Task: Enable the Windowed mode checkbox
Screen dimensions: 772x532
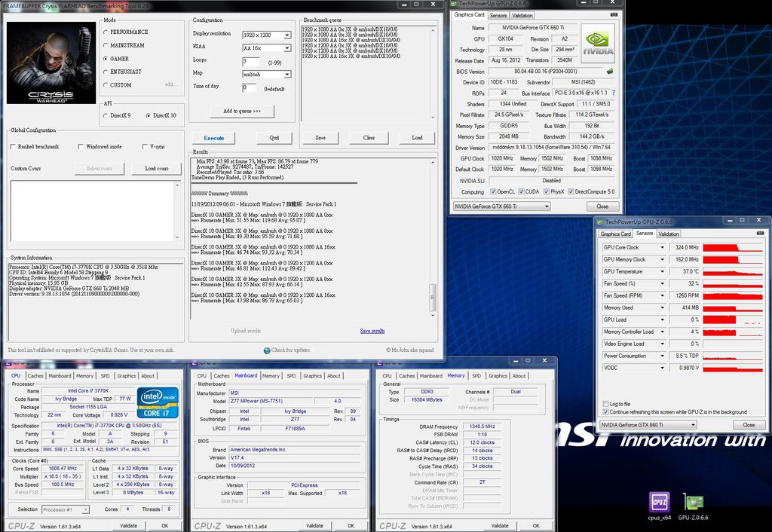Action: point(81,147)
